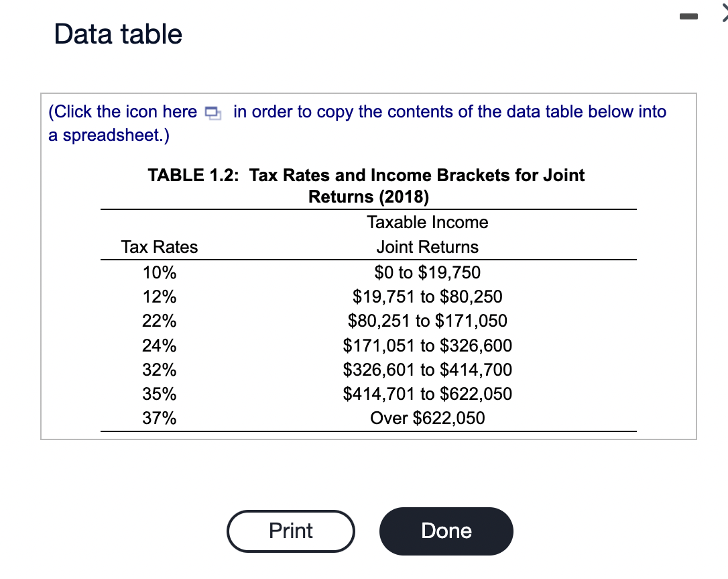Select the 35% tax rate cell
Screen dimensions: 728x579
(160, 394)
